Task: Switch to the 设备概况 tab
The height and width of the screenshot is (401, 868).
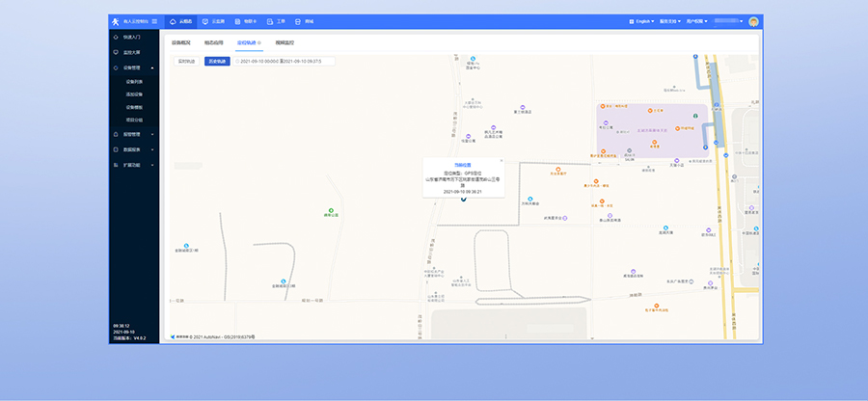Action: [x=181, y=42]
